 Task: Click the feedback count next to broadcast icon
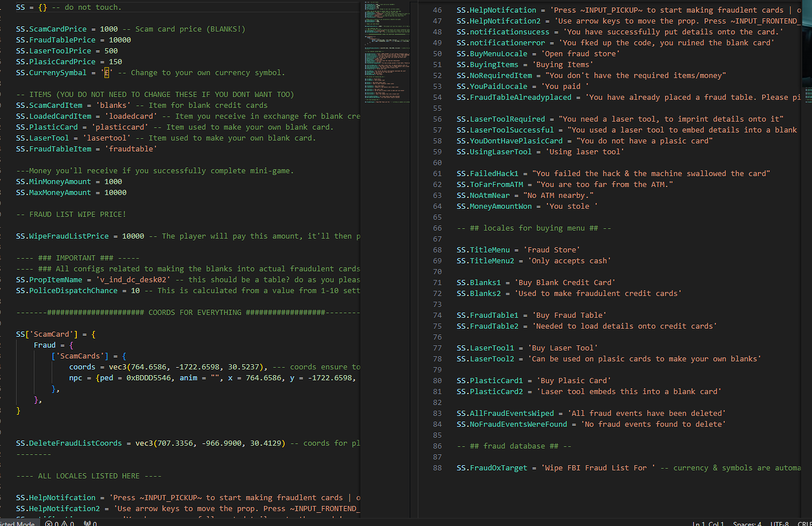94,522
